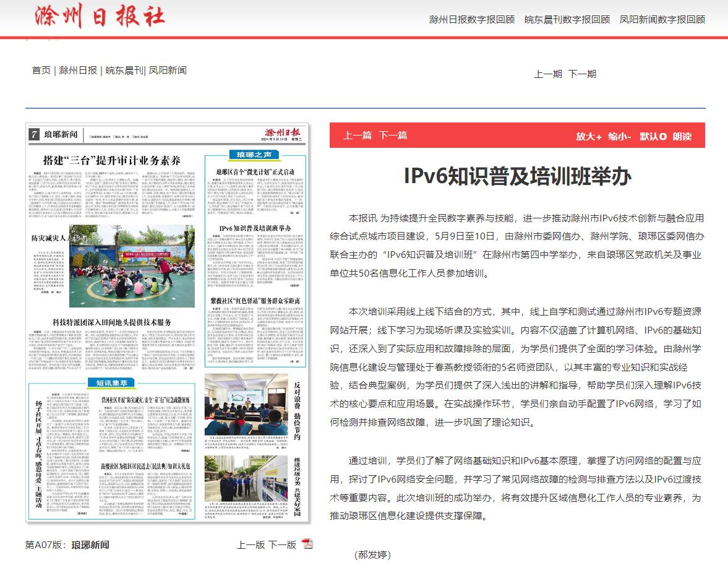Screen dimensions: 728x576
Task: Click 第A07版 page number text
Action: (x=46, y=544)
